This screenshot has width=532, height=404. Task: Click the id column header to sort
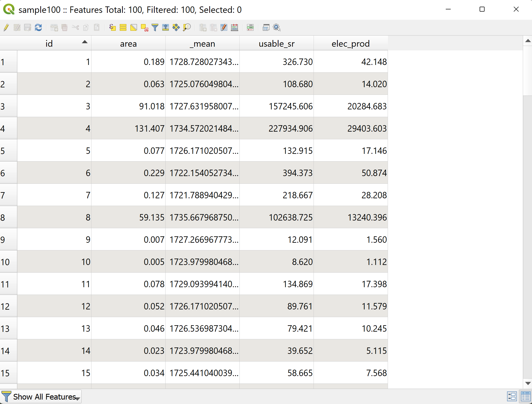49,43
